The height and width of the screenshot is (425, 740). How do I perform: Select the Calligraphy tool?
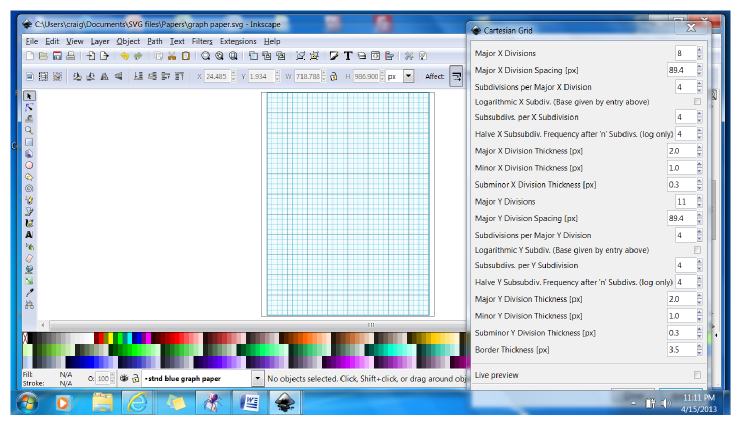[x=29, y=223]
